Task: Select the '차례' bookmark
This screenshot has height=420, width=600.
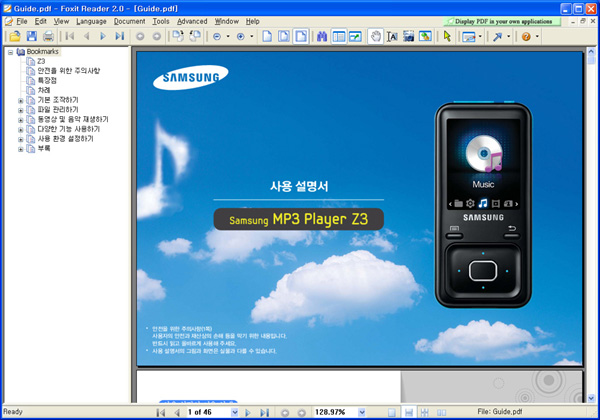Action: click(x=44, y=90)
